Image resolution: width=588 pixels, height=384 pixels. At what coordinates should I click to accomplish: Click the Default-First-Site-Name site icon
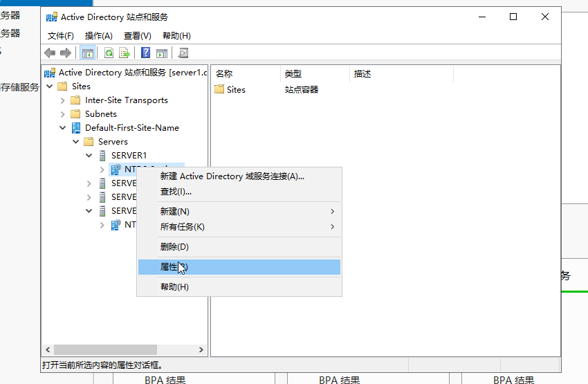click(76, 128)
